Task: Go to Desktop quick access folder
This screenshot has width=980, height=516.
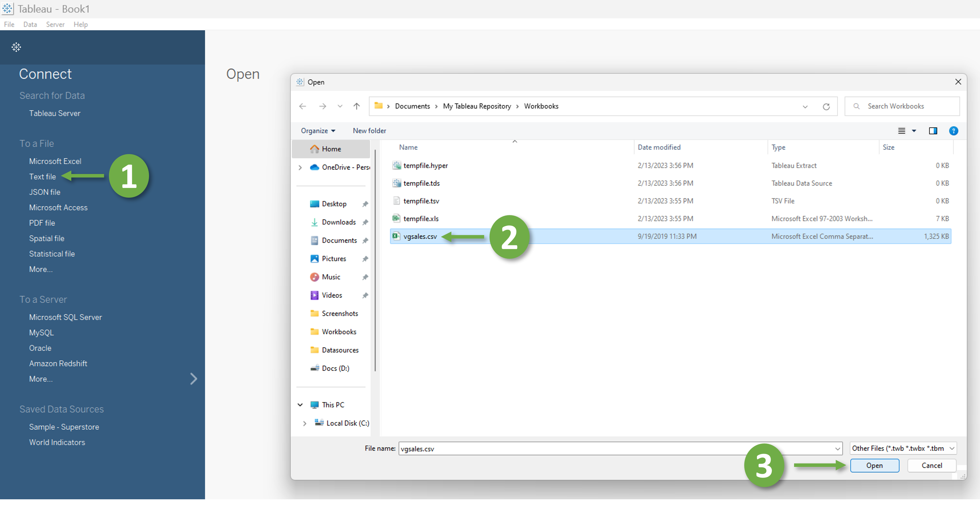Action: [x=334, y=204]
